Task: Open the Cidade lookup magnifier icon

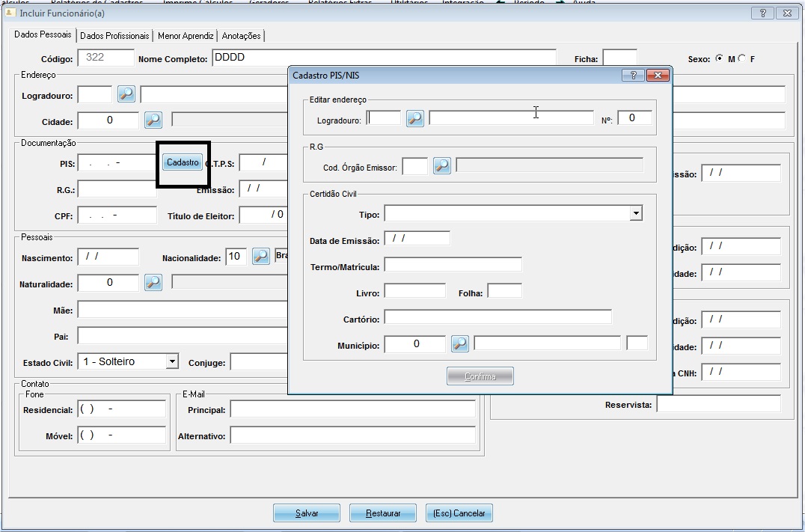Action: (x=153, y=120)
